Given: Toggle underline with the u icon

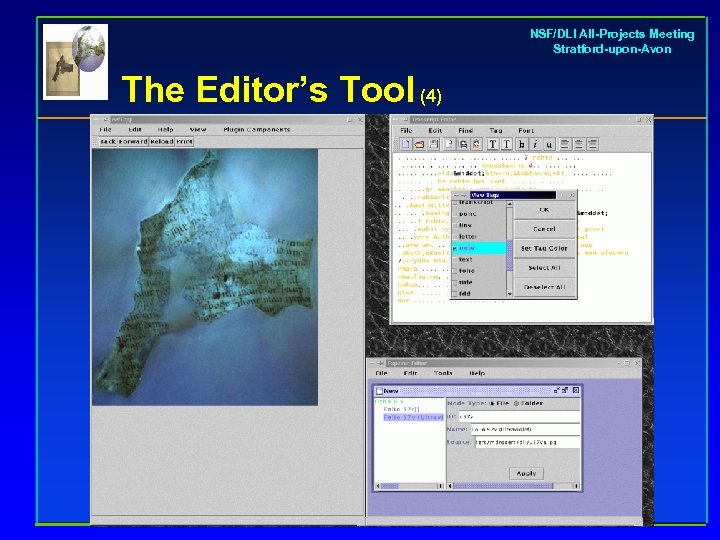Looking at the screenshot, I should click(x=549, y=144).
